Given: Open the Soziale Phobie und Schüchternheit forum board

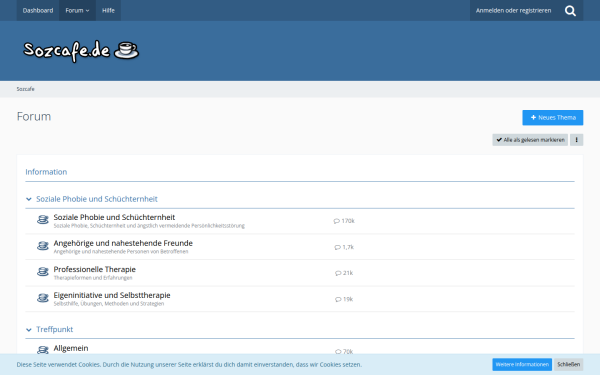Looking at the screenshot, I should pos(114,217).
